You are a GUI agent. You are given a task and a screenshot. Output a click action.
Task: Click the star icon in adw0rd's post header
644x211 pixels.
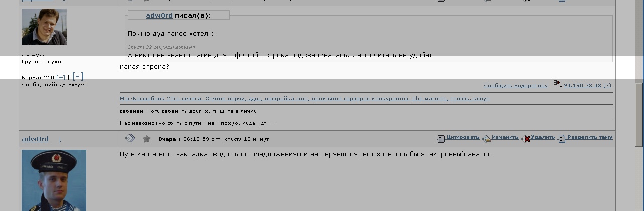point(147,139)
